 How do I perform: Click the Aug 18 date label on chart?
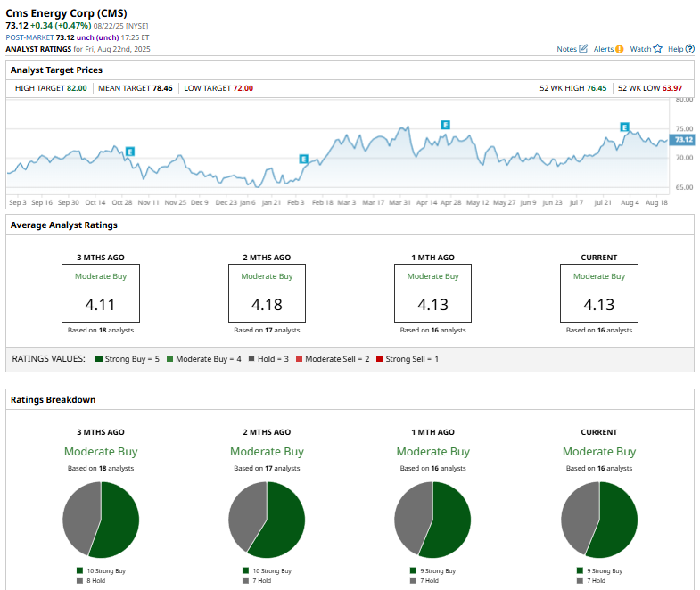tap(656, 202)
